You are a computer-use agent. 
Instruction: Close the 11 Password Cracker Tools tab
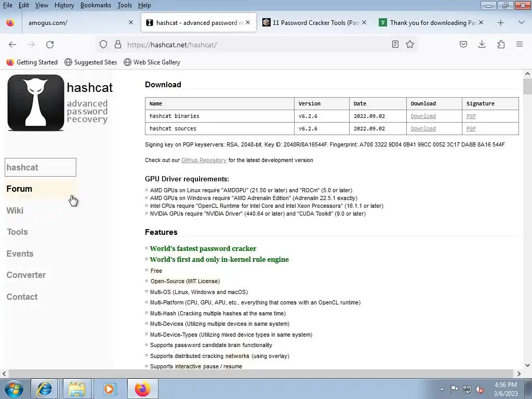pos(364,22)
